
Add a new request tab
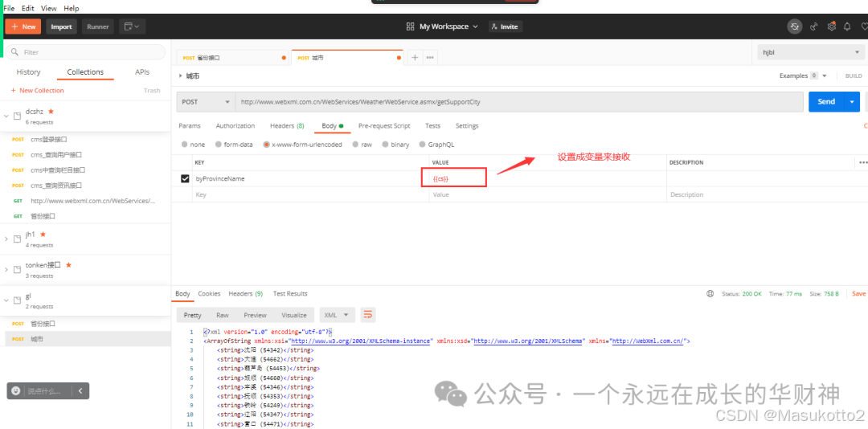click(x=415, y=58)
